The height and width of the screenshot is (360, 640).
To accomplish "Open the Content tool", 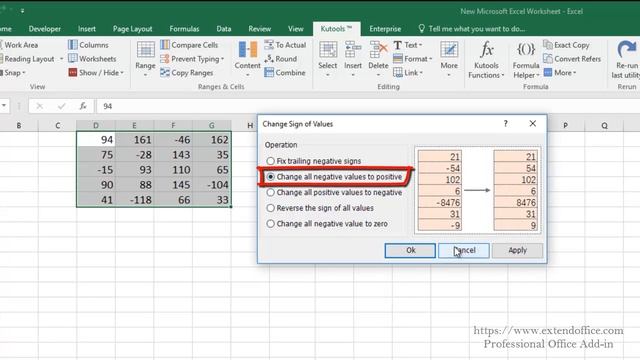I will point(247,59).
